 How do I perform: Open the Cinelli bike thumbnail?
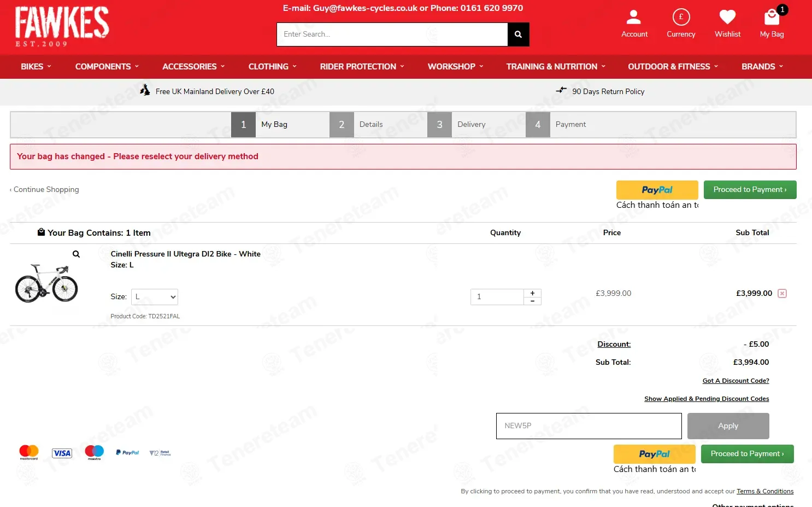click(46, 284)
